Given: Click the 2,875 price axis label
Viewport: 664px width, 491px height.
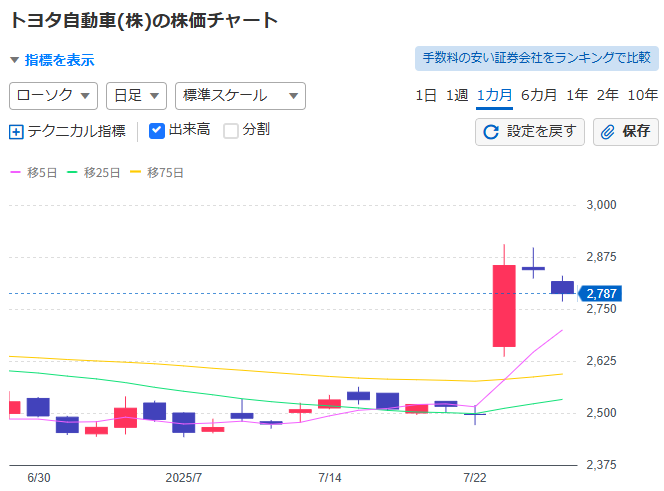Looking at the screenshot, I should pos(601,257).
